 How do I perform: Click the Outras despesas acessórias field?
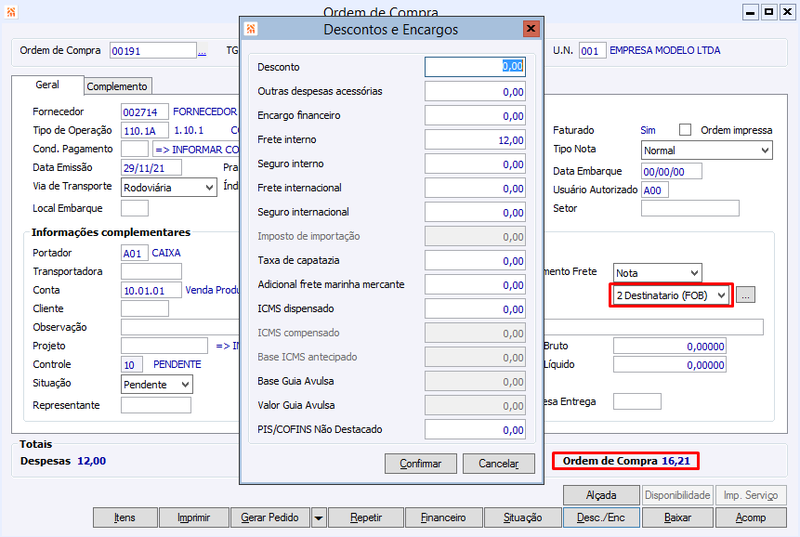(x=475, y=92)
